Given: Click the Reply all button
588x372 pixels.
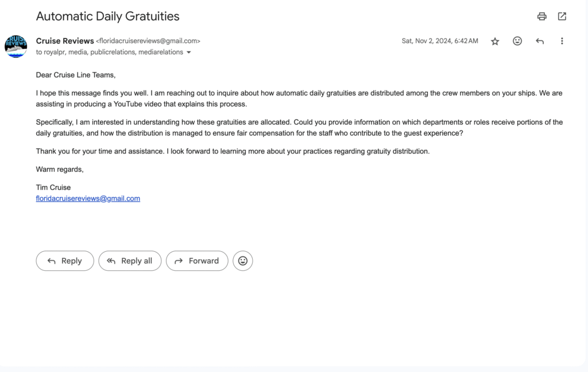Looking at the screenshot, I should (130, 261).
